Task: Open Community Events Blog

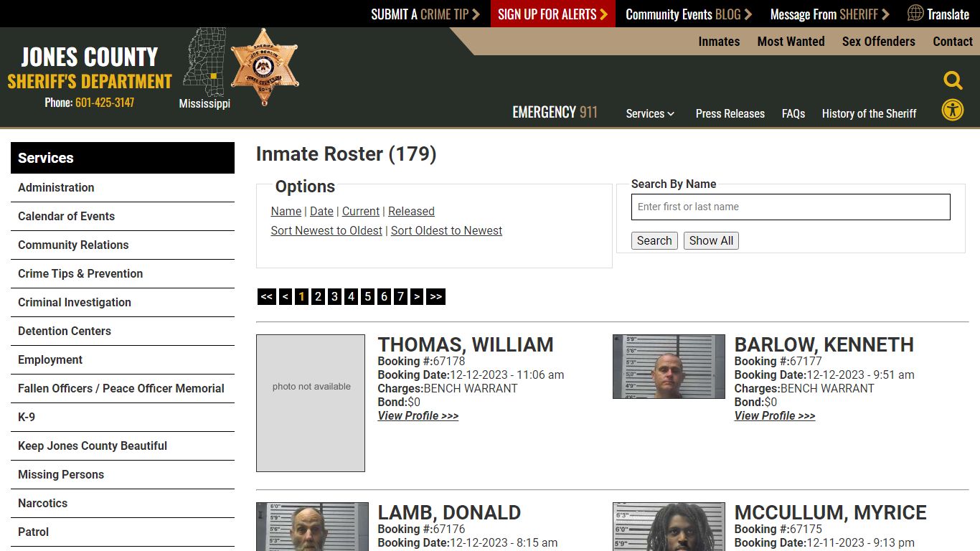Action: pos(689,14)
